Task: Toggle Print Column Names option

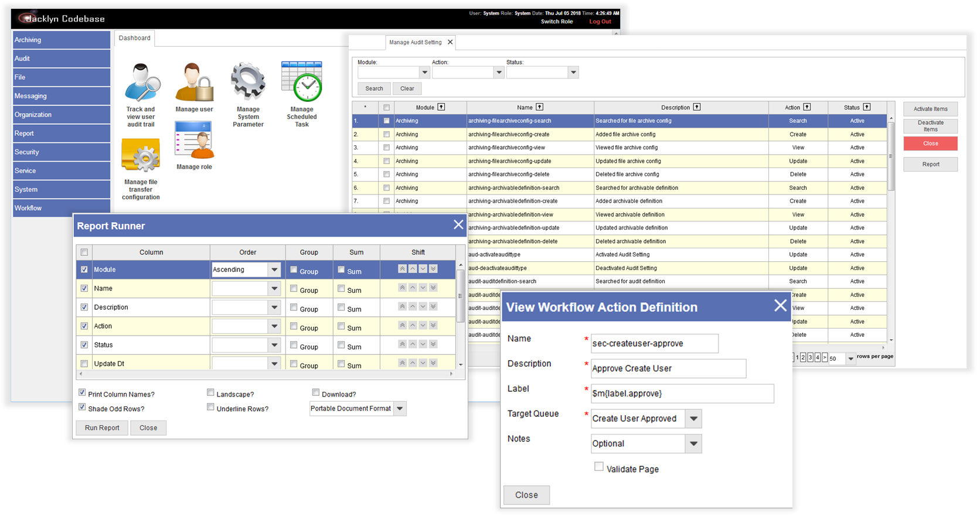Action: [82, 392]
